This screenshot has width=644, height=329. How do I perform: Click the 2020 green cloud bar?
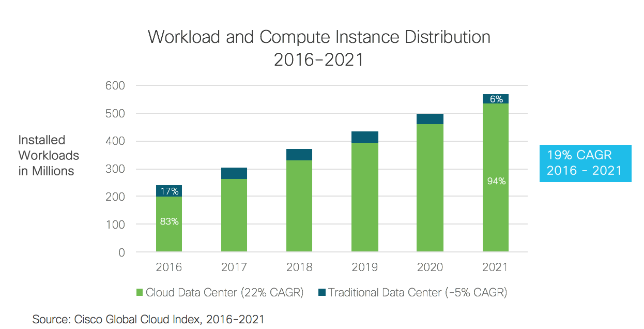tap(430, 188)
